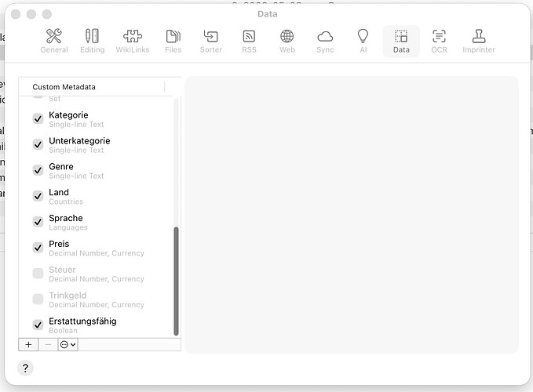This screenshot has width=533, height=392.
Task: Uncheck the Land checkbox
Action: pos(38,196)
